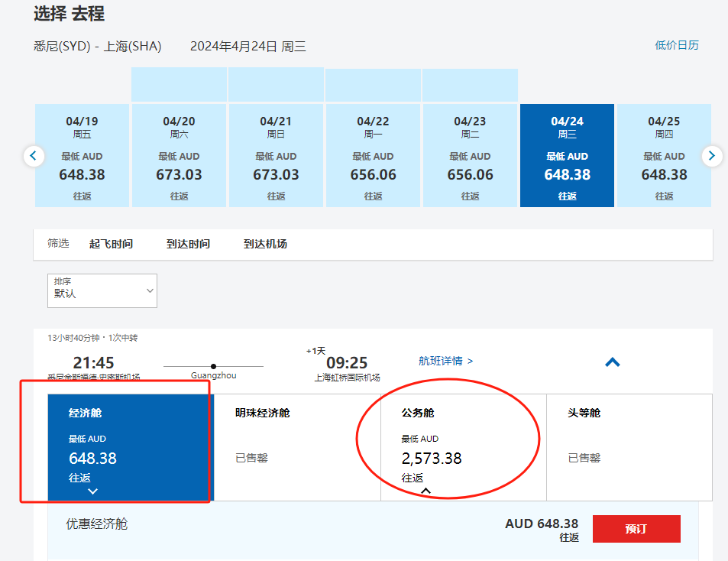Click departure time 21:45
This screenshot has width=728, height=561.
coord(93,363)
